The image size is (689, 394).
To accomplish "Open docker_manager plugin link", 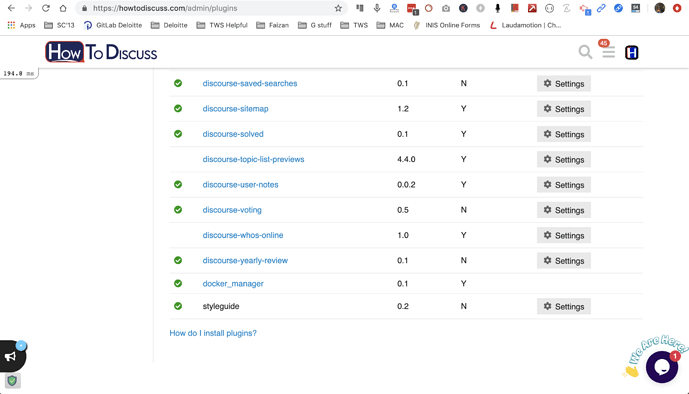I will [x=233, y=284].
